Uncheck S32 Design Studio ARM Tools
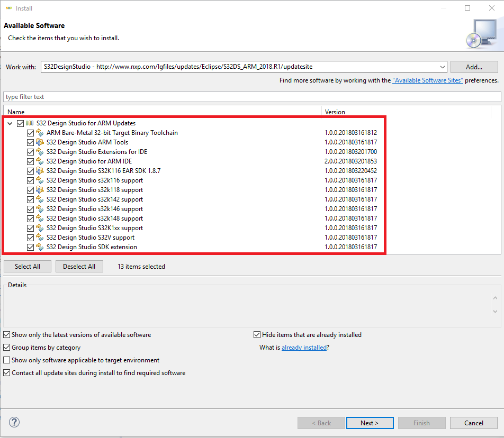The height and width of the screenshot is (438, 504). click(30, 142)
